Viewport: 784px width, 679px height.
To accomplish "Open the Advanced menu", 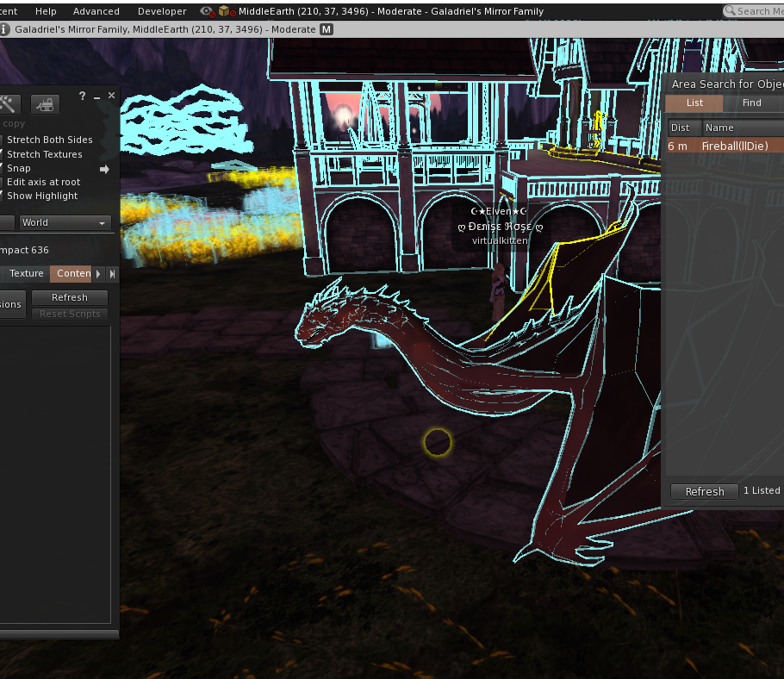I will pos(96,11).
